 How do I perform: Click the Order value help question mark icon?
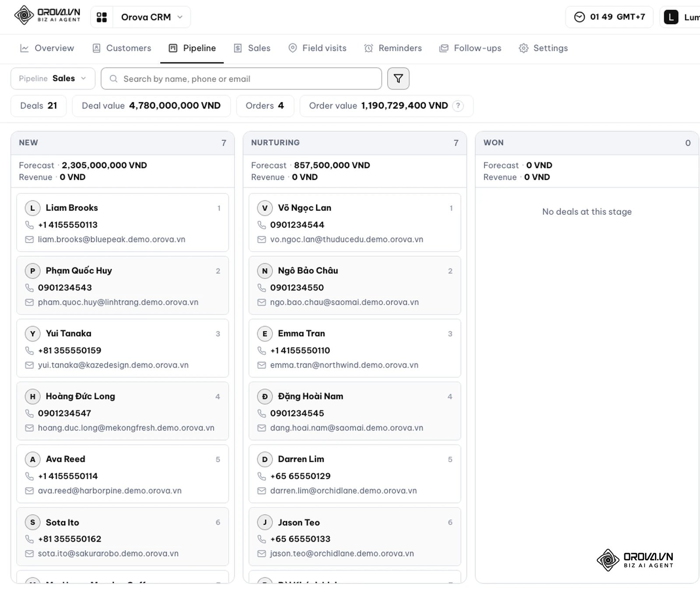click(x=458, y=105)
